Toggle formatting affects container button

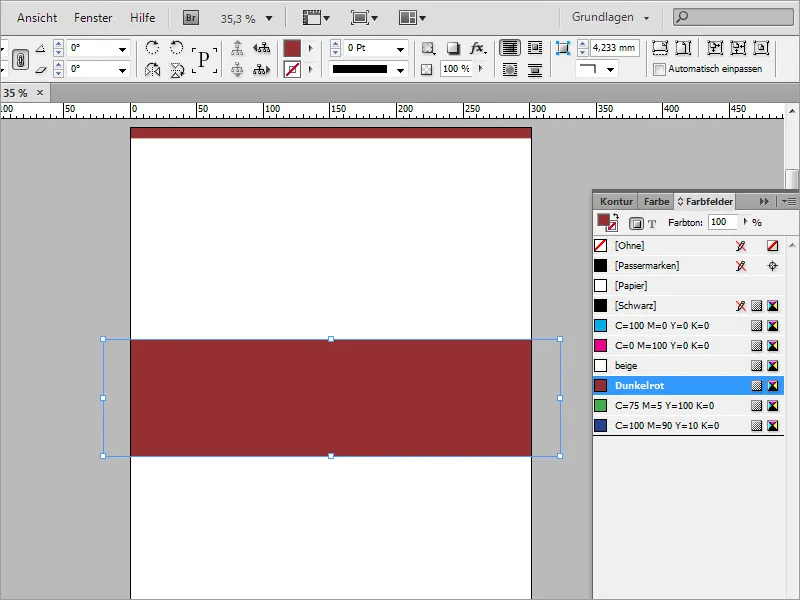point(636,223)
